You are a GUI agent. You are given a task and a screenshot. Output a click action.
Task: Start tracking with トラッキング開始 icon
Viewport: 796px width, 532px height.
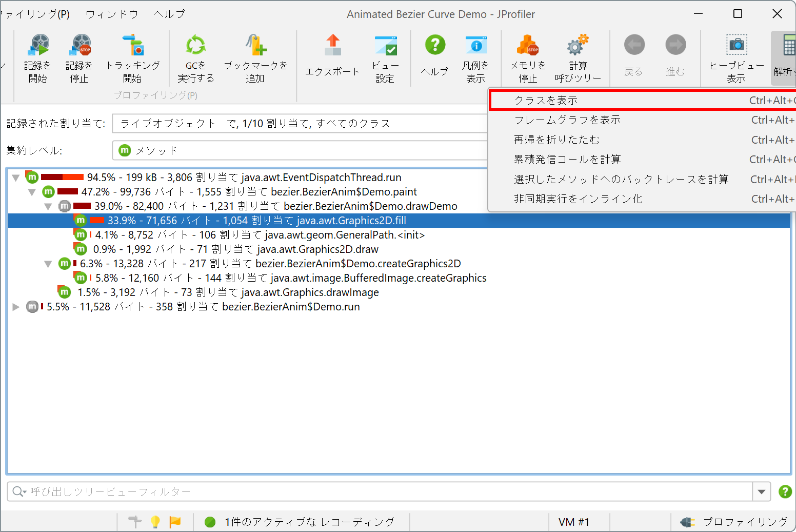point(133,46)
